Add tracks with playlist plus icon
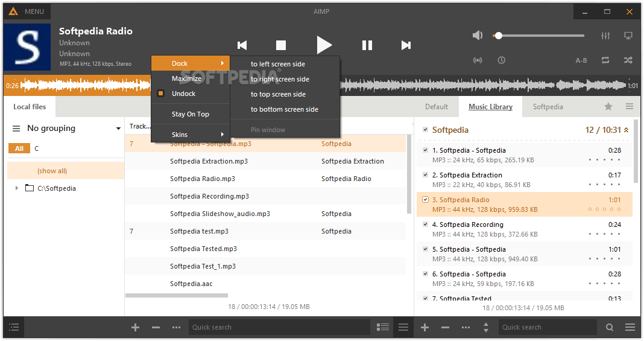This screenshot has height=341, width=644. coord(425,328)
